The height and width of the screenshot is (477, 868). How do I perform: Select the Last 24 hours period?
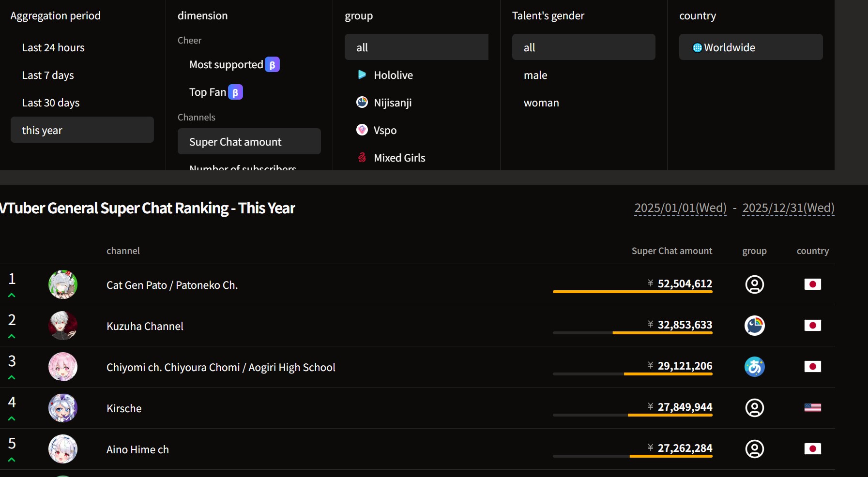pyautogui.click(x=53, y=47)
